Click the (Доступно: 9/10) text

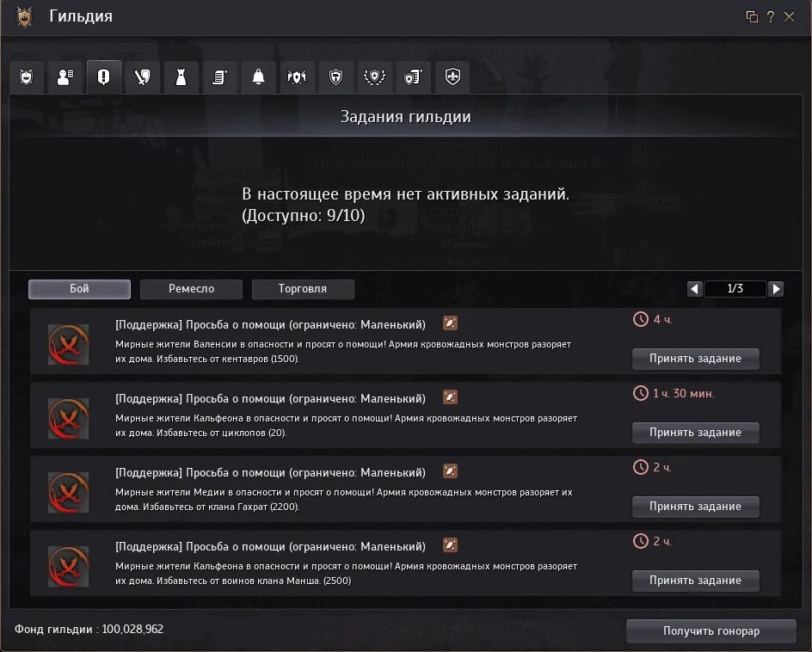coord(304,215)
